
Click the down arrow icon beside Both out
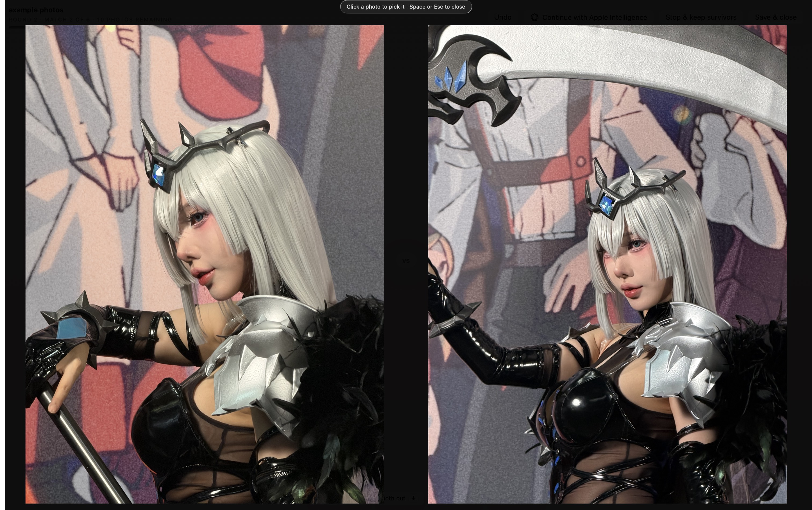[413, 498]
